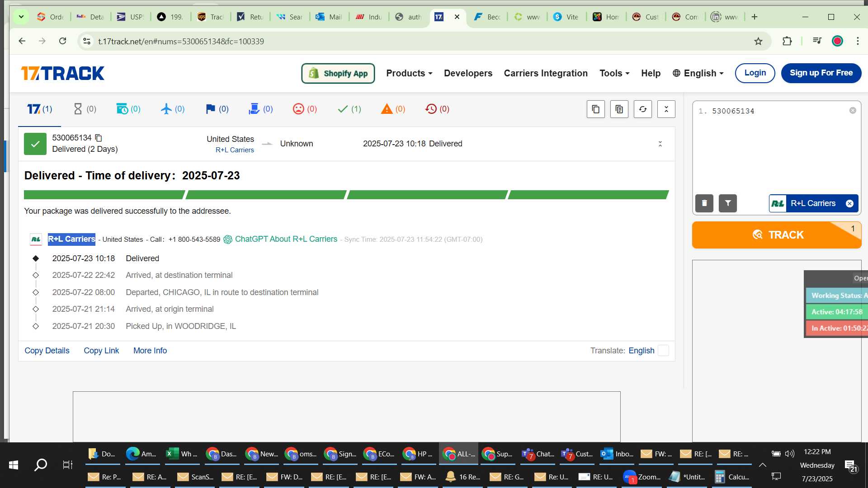
Task: Toggle the translate checkbox
Action: point(663,351)
